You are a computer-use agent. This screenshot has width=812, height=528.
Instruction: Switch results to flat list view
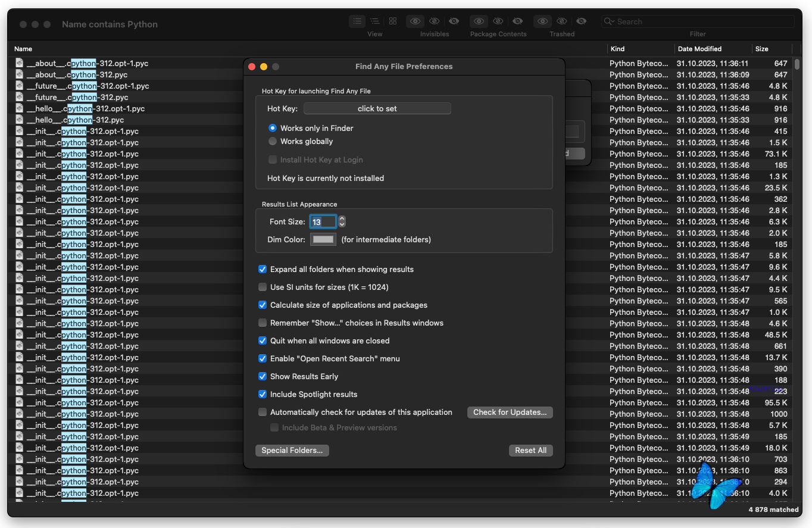coord(357,21)
